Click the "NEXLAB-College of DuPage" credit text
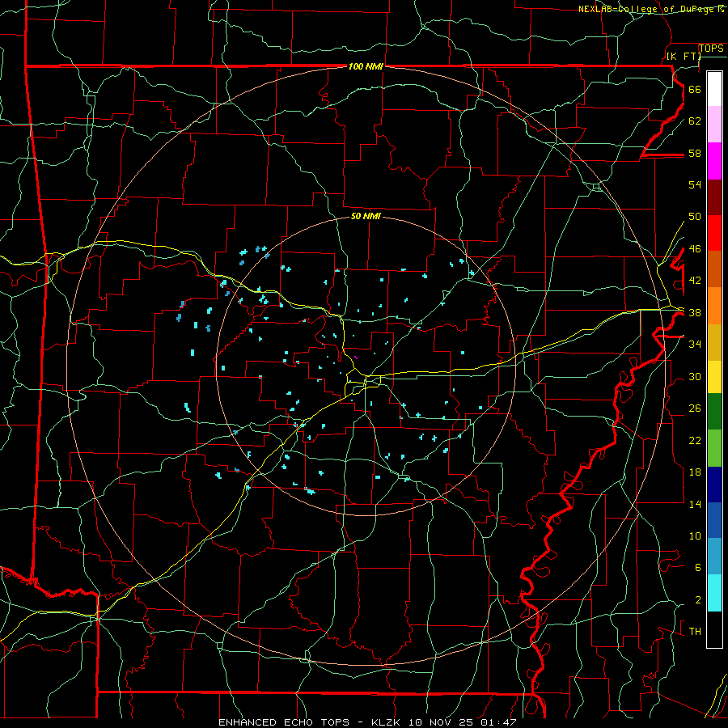Viewport: 728px width, 728px height. coord(647,9)
